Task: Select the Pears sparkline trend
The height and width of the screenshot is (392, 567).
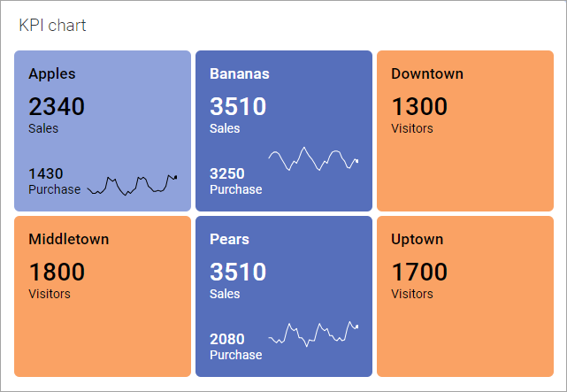Action: [313, 333]
